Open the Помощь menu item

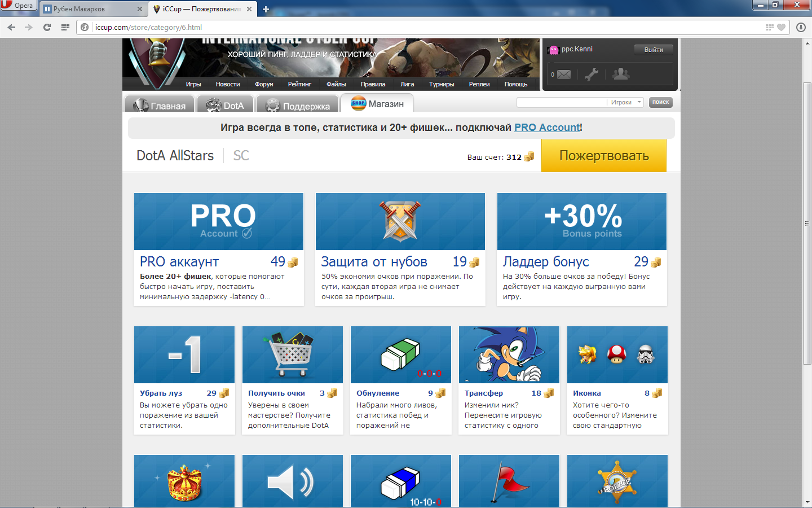click(516, 84)
